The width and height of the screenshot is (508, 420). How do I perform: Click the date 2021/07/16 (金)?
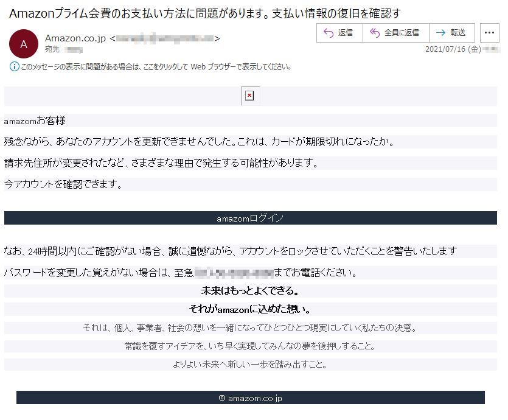pos(453,49)
